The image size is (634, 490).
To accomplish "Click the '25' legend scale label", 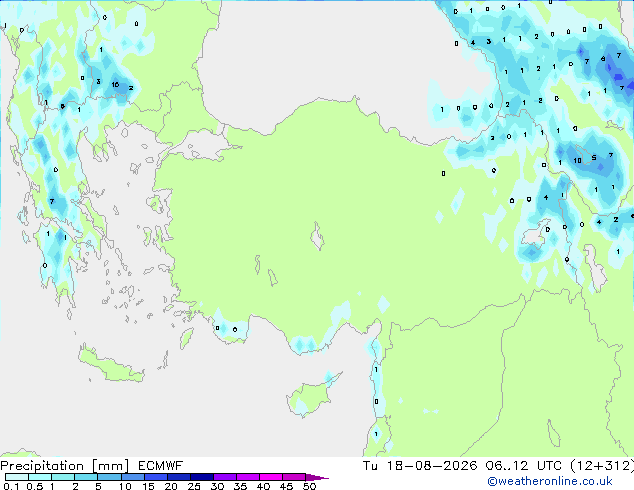I will coord(194,486).
